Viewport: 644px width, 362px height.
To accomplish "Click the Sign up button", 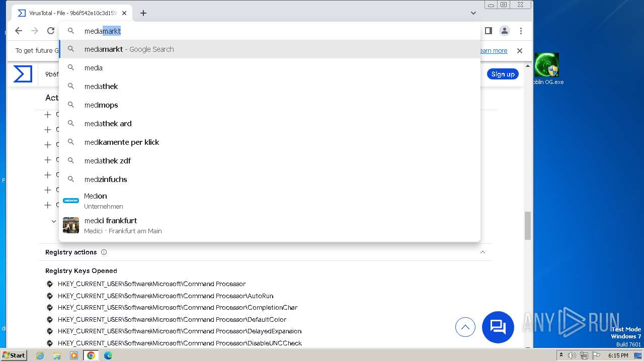I will point(503,74).
